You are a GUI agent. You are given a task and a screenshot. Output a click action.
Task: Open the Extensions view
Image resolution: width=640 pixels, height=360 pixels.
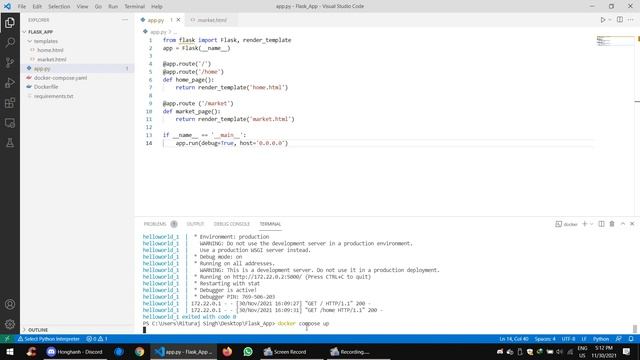click(10, 102)
